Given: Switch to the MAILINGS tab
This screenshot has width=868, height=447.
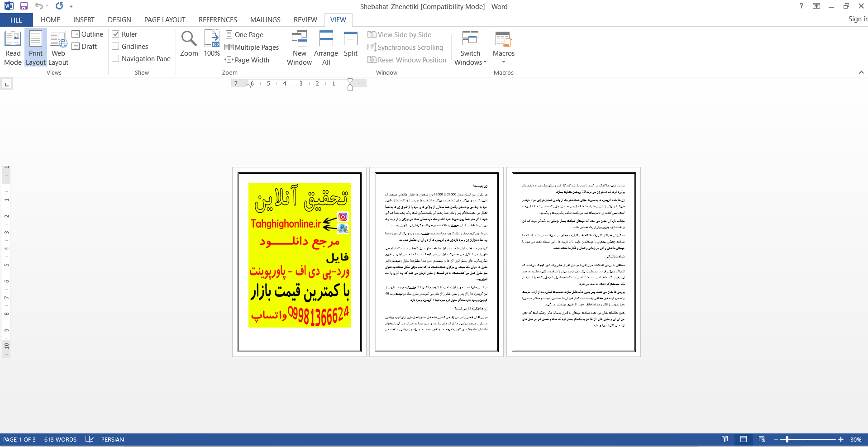Looking at the screenshot, I should (265, 20).
